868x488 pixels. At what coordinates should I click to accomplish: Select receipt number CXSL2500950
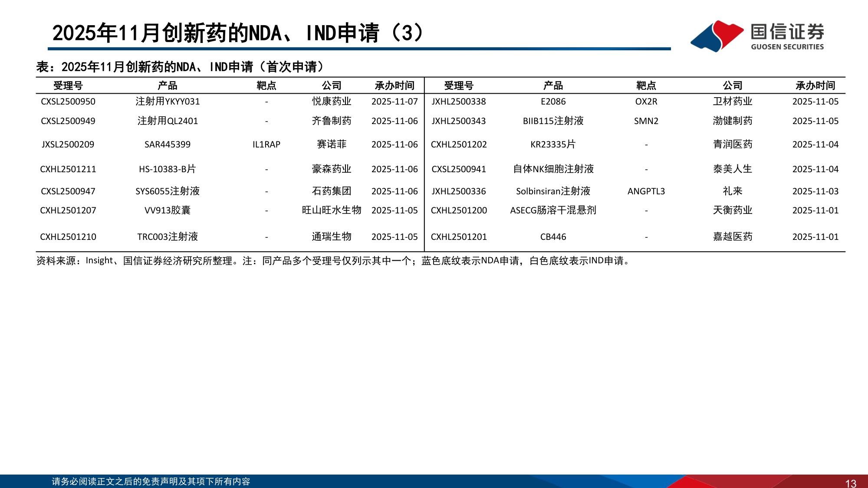(x=69, y=102)
